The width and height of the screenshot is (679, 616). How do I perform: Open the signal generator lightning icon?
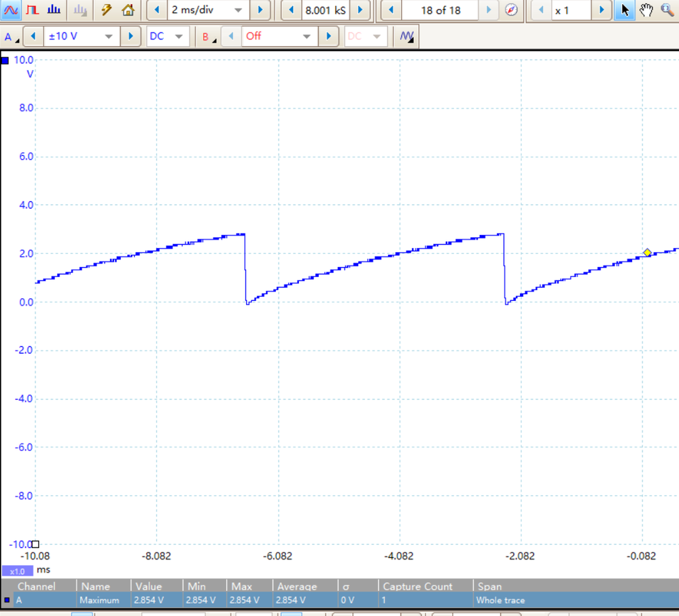(x=106, y=10)
